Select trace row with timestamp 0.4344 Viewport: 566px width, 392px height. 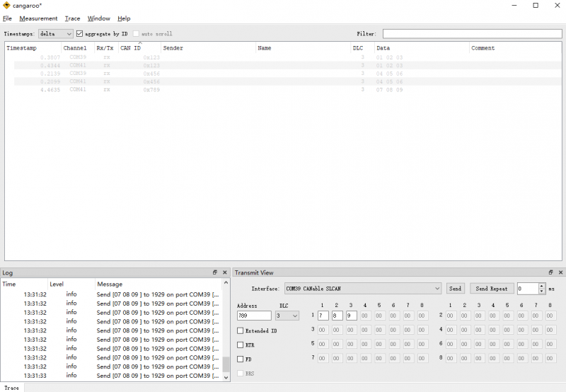pos(284,65)
